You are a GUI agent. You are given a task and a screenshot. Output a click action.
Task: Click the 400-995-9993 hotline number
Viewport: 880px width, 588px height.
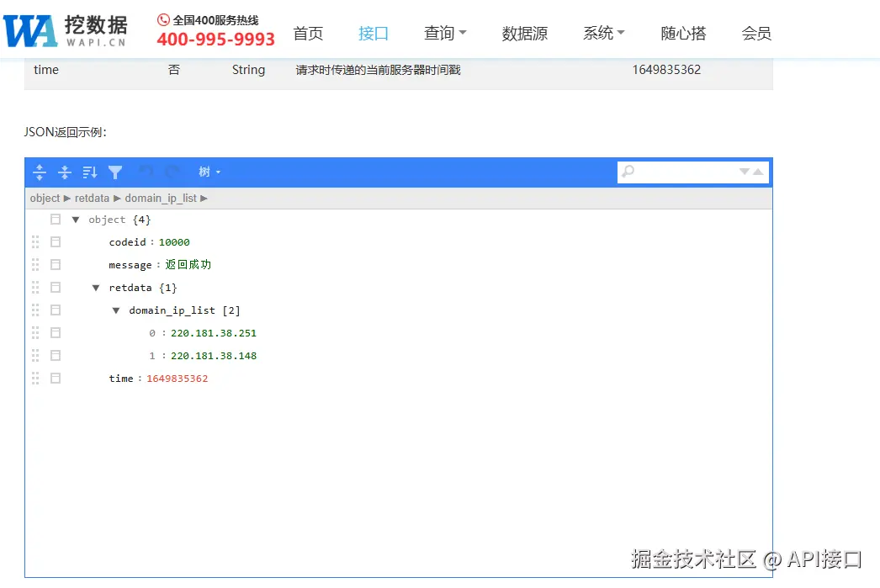pyautogui.click(x=215, y=40)
